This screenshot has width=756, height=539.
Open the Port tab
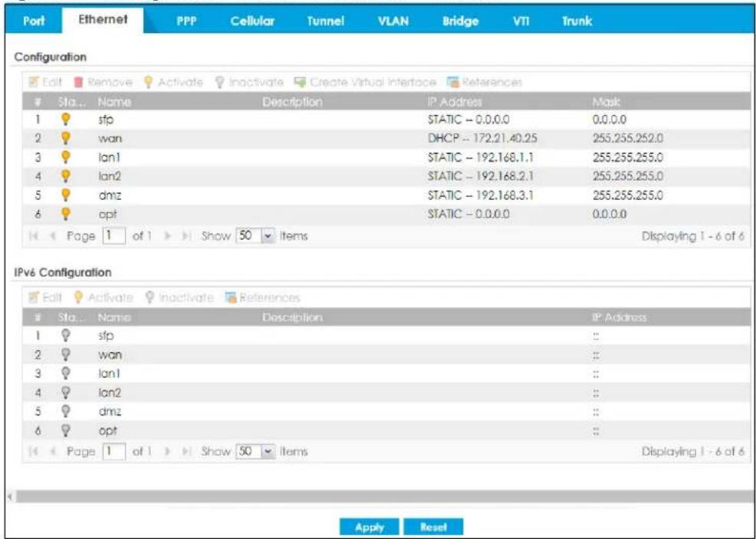[34, 21]
